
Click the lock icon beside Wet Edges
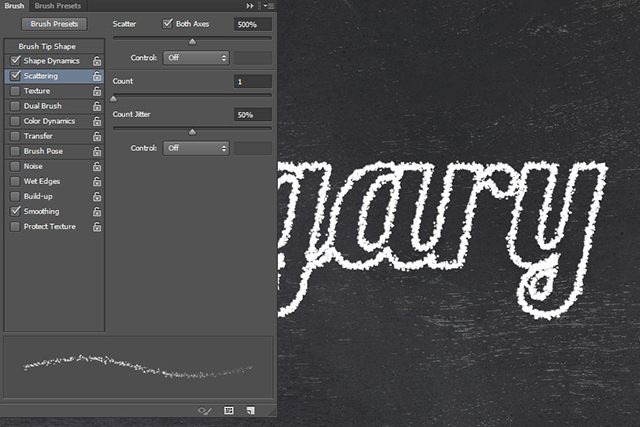(x=97, y=181)
